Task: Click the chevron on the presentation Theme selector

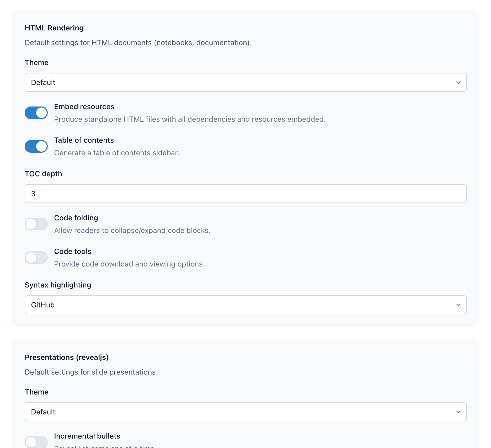Action: click(x=458, y=412)
